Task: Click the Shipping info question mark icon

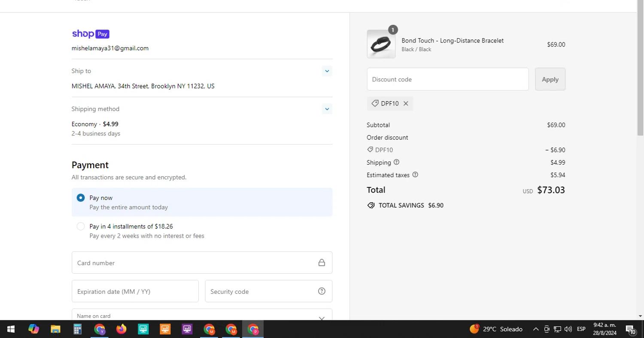Action: pyautogui.click(x=396, y=162)
